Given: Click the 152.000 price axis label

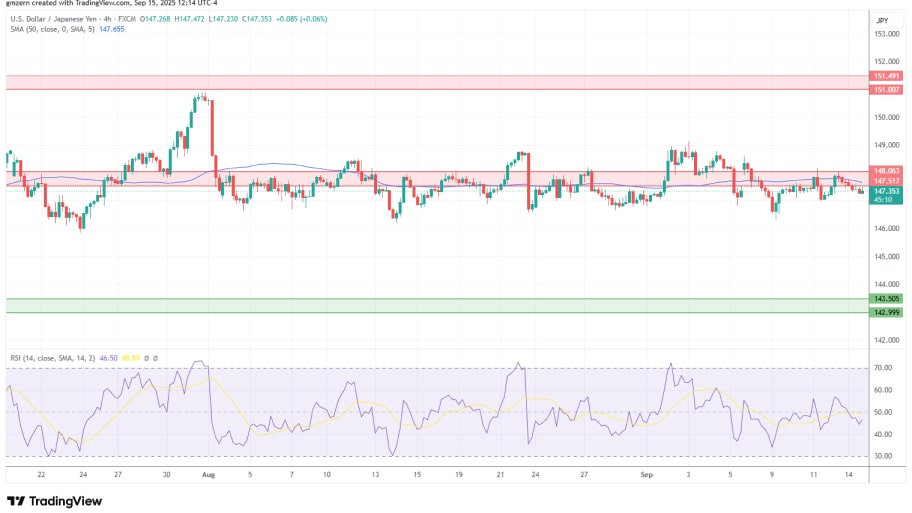Looking at the screenshot, I should tap(886, 61).
